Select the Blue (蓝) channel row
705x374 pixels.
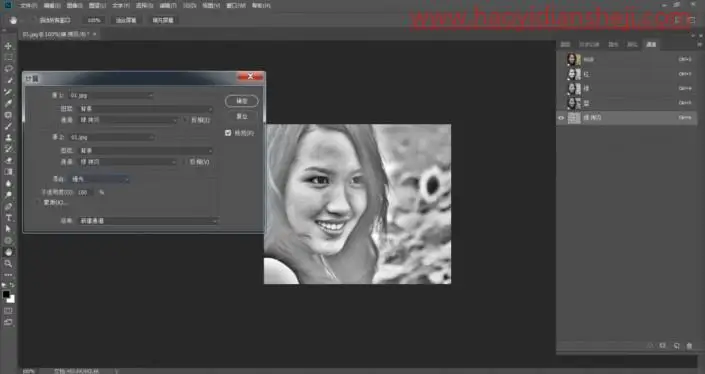click(627, 103)
